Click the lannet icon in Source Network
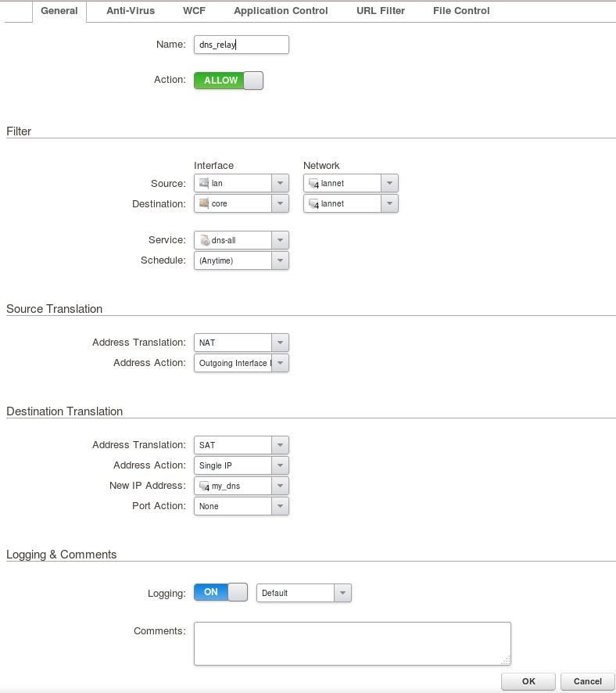616x693 pixels. tap(314, 183)
